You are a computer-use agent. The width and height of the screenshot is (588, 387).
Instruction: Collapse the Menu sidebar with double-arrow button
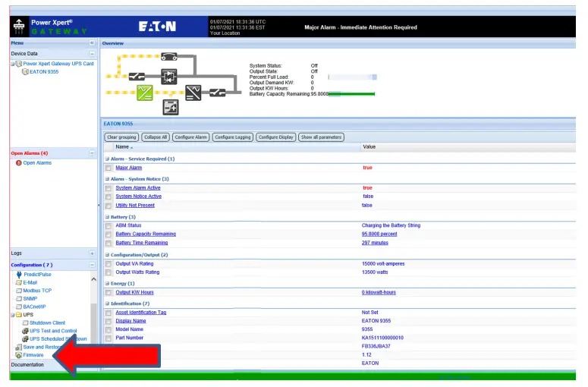click(92, 42)
